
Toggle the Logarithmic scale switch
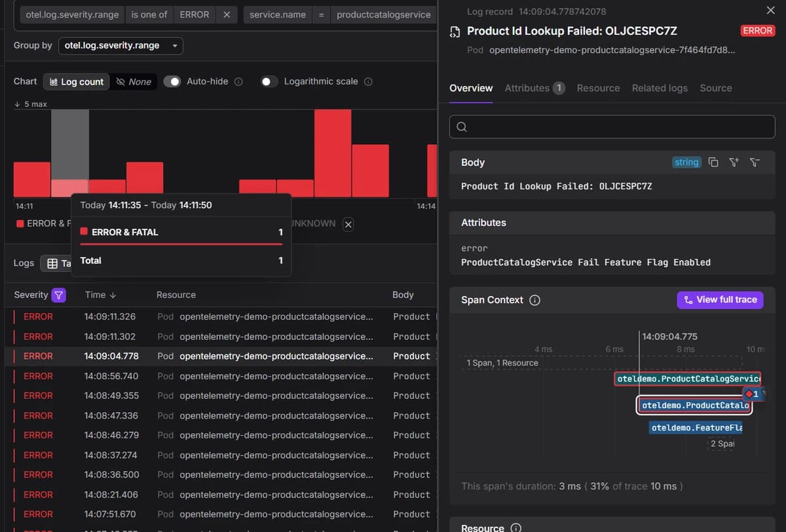tap(269, 82)
